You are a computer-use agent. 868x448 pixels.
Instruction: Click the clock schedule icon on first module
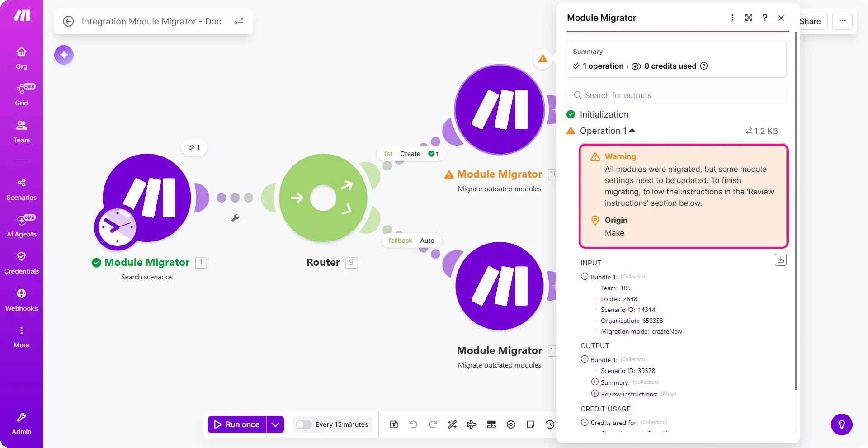pyautogui.click(x=117, y=227)
